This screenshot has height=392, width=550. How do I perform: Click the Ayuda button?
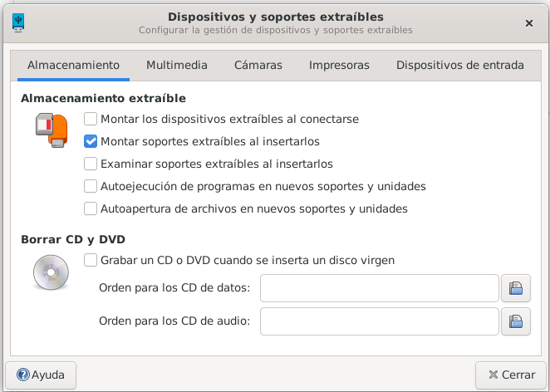point(42,375)
